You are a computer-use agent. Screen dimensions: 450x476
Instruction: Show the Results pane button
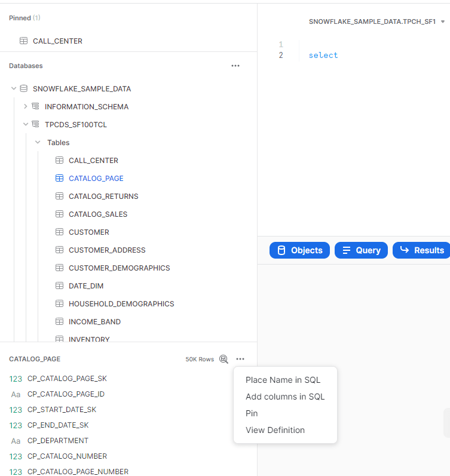[421, 250]
